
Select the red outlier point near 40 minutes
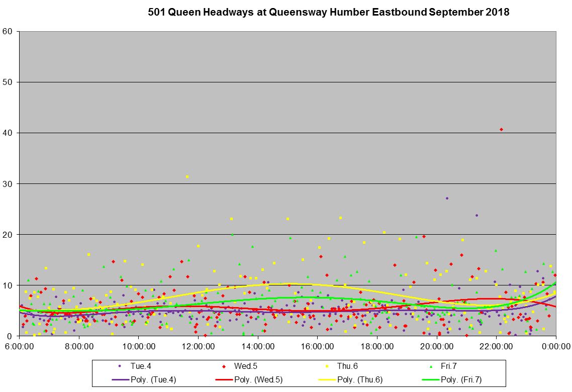(x=501, y=130)
